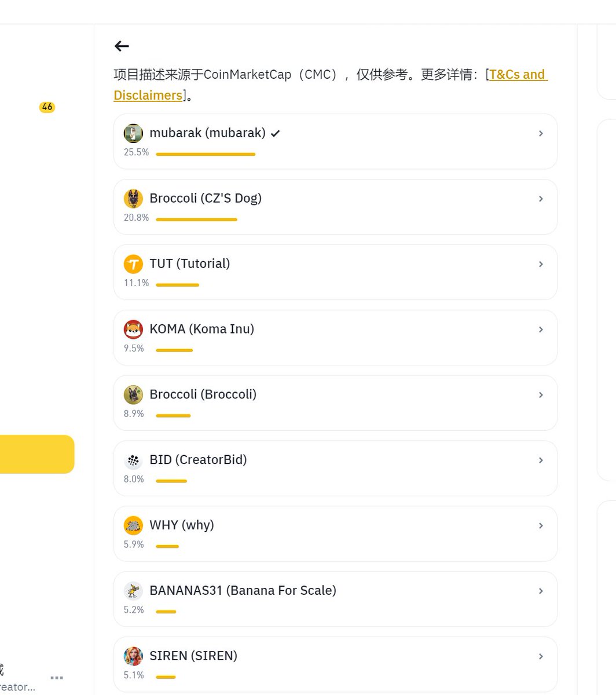Select the "SIREN (SIREN)" name text

(x=193, y=657)
